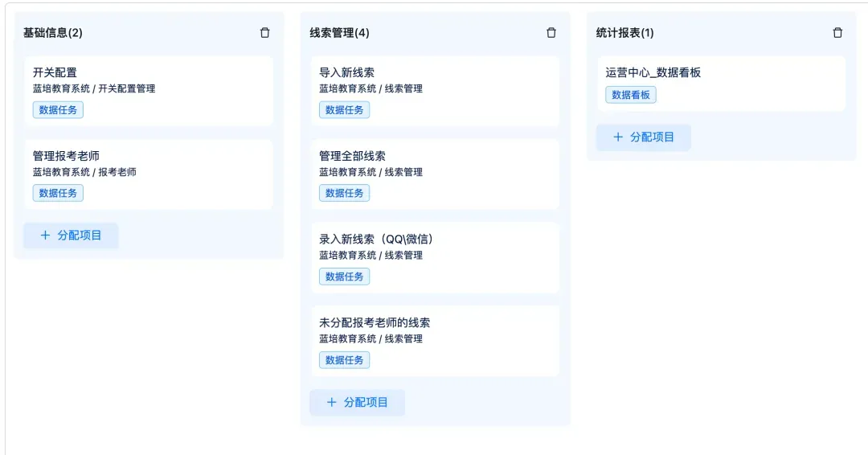Select the 管理报考老师 card title
The width and height of the screenshot is (868, 455).
[x=66, y=156]
